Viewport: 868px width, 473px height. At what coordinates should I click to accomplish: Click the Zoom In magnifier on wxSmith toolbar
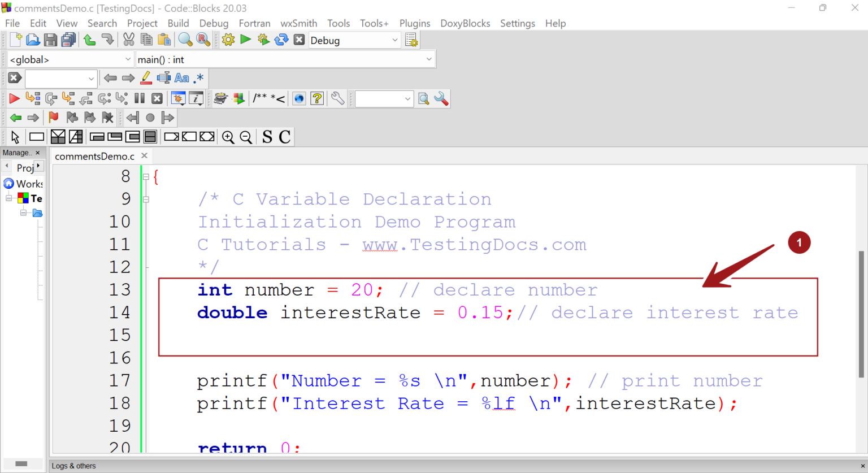click(x=228, y=136)
